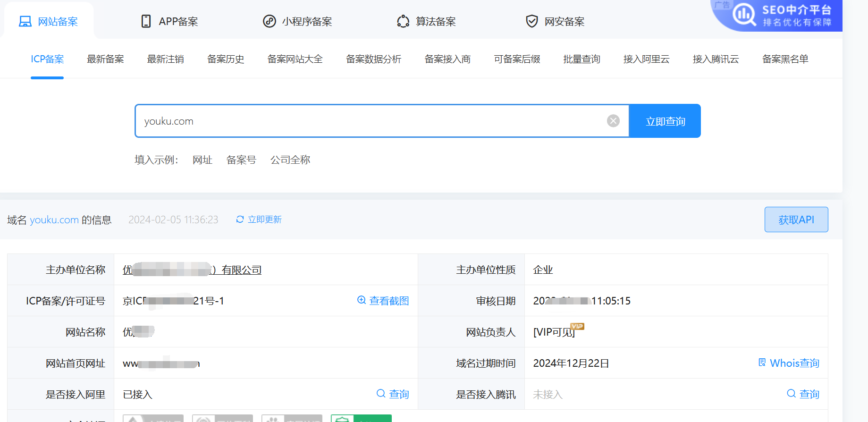Screen dimensions: 868x422
Task: Open the 备案历史 sub-tab
Action: (226, 59)
